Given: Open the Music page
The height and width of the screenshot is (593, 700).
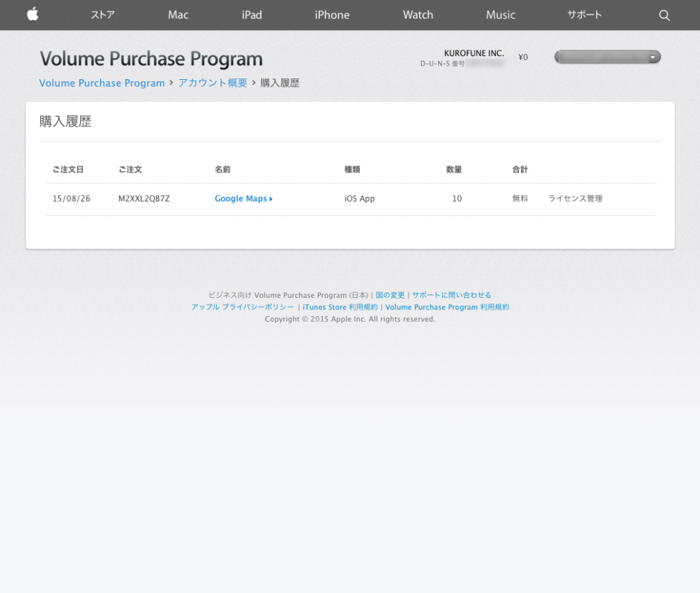Looking at the screenshot, I should coord(500,14).
